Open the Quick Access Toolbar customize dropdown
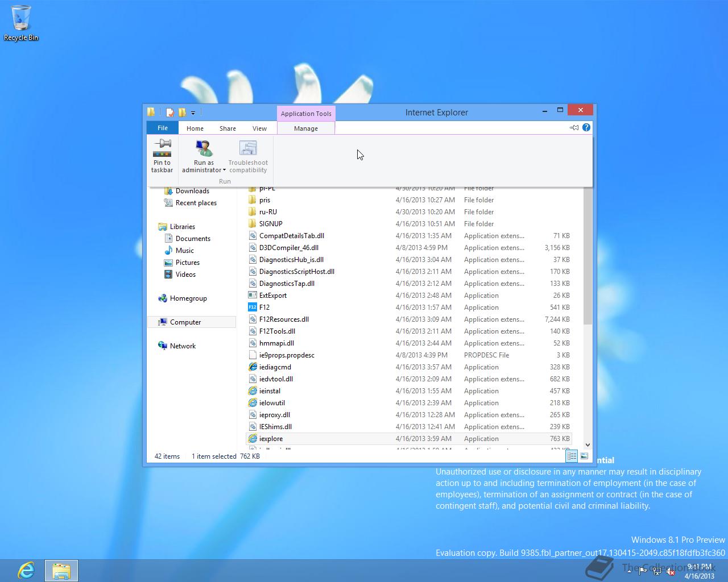This screenshot has width=728, height=582. [193, 113]
